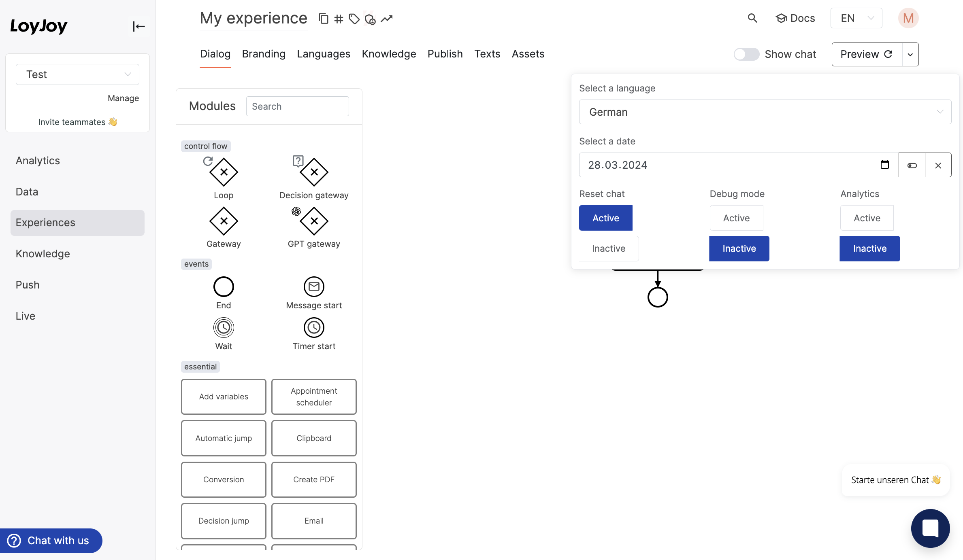Switch to the Branding tab
This screenshot has height=560, width=963.
coord(264,54)
